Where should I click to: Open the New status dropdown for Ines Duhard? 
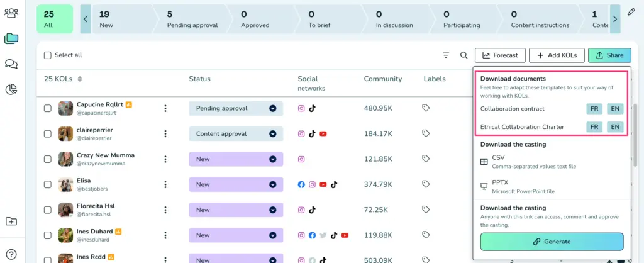pyautogui.click(x=236, y=235)
